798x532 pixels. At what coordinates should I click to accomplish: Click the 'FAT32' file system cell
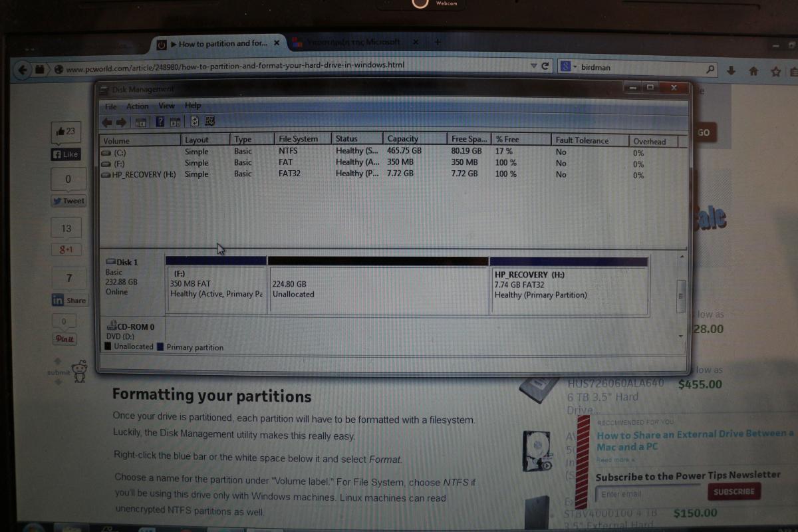pos(290,173)
